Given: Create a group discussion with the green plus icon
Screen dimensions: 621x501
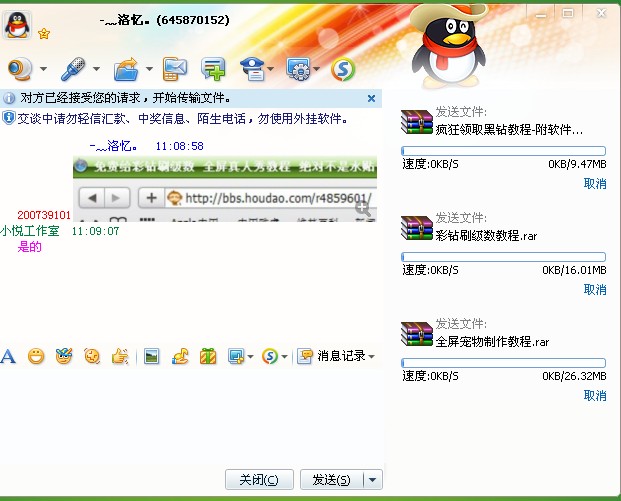Looking at the screenshot, I should coord(213,69).
